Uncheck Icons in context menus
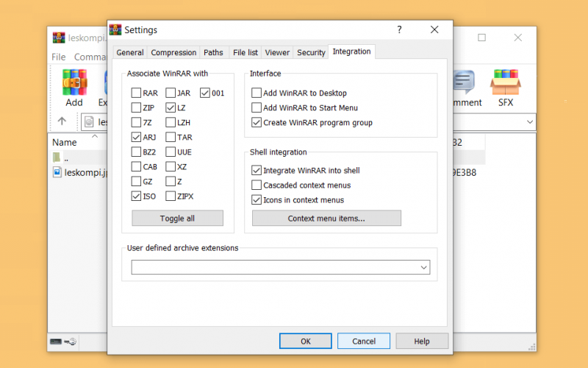The width and height of the screenshot is (588, 368). click(x=257, y=199)
